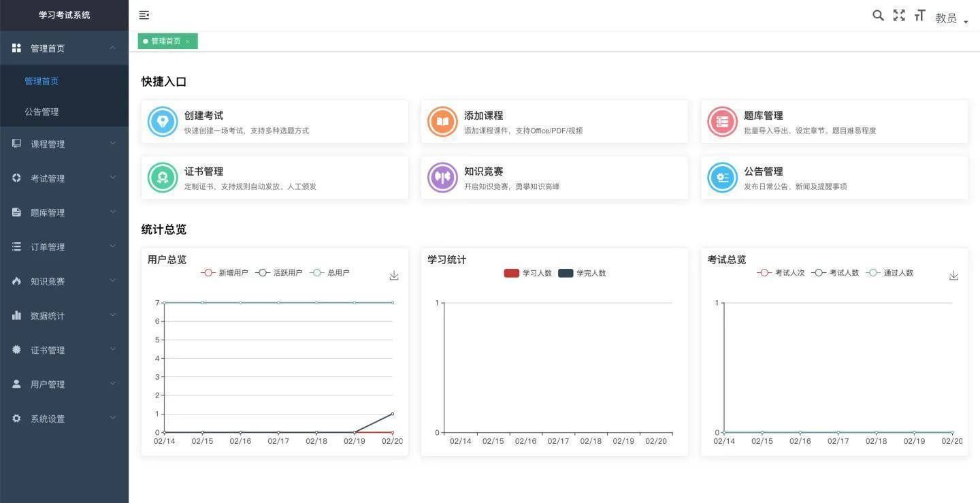Expand 订单管理 with its chevron
The image size is (980, 503).
[x=113, y=246]
